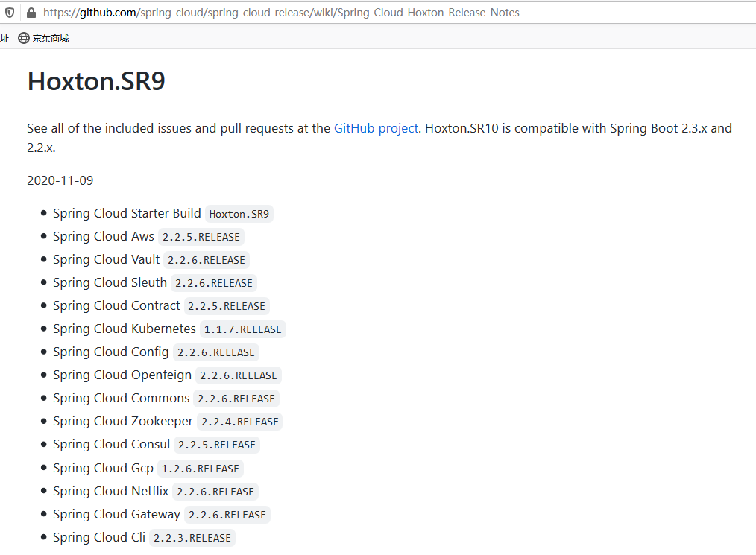Click the Vault 2.2.6.RELEASE version tag
Screen dimensions: 756x555
(207, 260)
